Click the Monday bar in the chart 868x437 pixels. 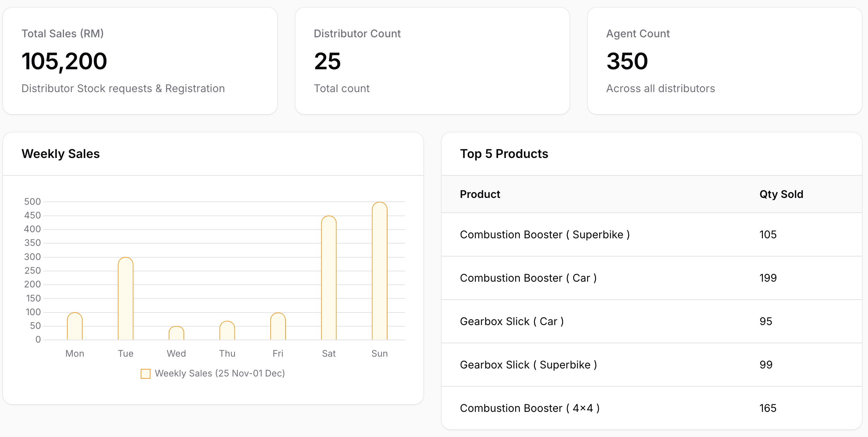click(x=75, y=326)
